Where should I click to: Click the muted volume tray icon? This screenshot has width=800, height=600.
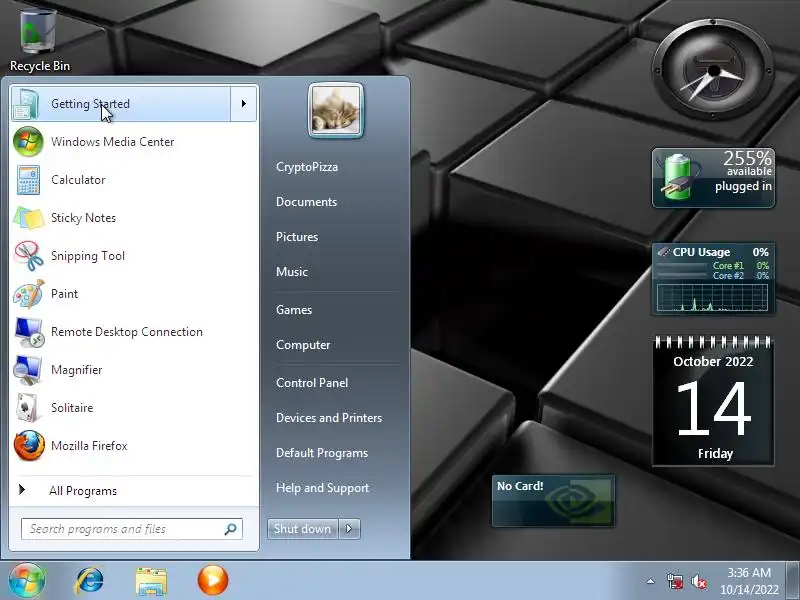click(699, 581)
